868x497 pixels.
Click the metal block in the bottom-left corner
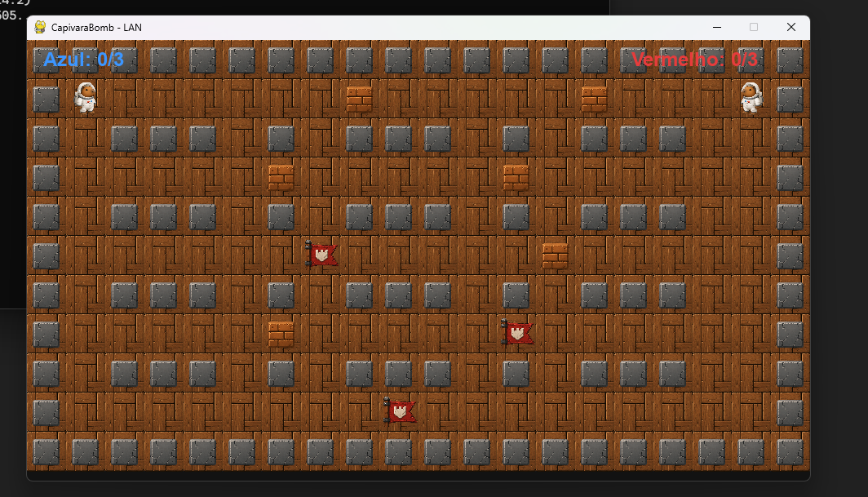pos(46,450)
